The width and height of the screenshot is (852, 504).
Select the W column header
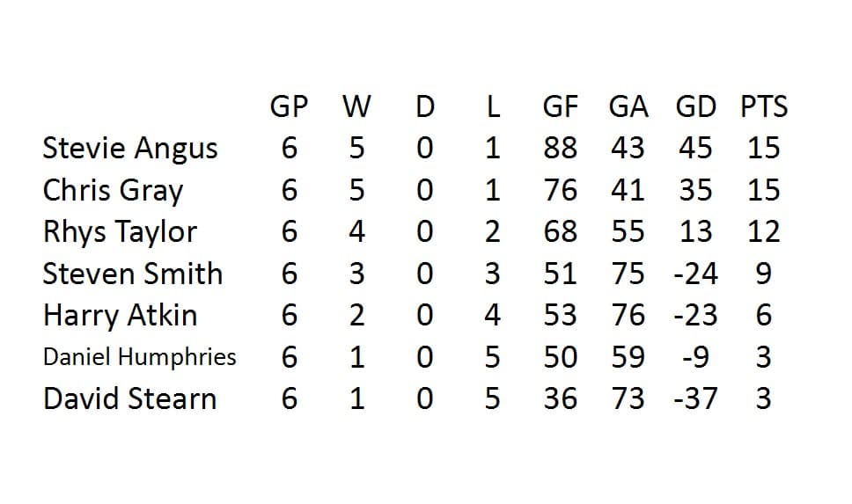tap(356, 107)
